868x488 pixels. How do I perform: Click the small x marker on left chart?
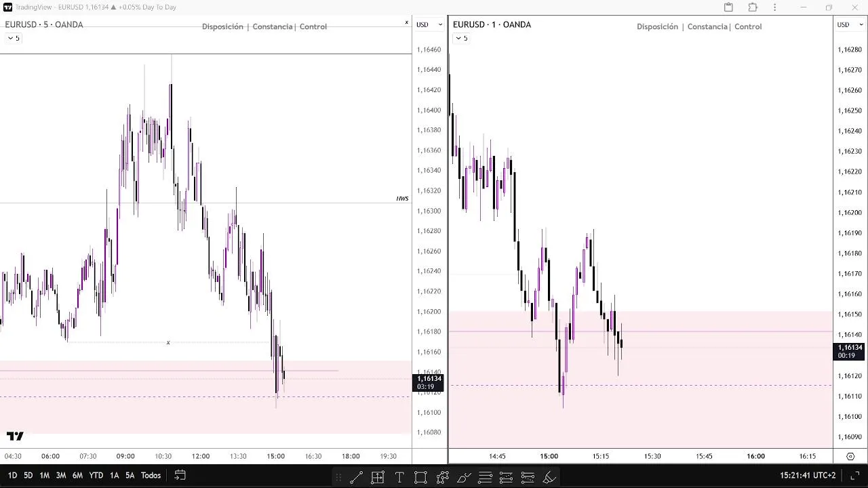tap(168, 342)
